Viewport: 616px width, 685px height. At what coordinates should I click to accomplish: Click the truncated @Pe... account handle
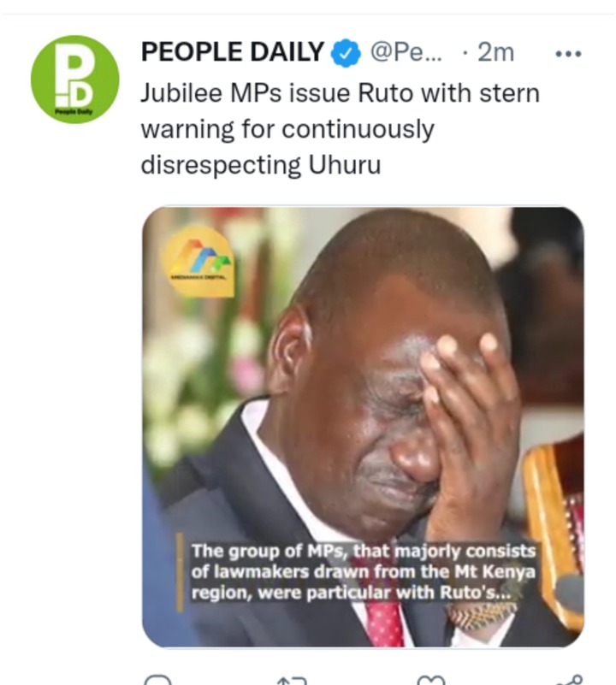click(x=406, y=52)
